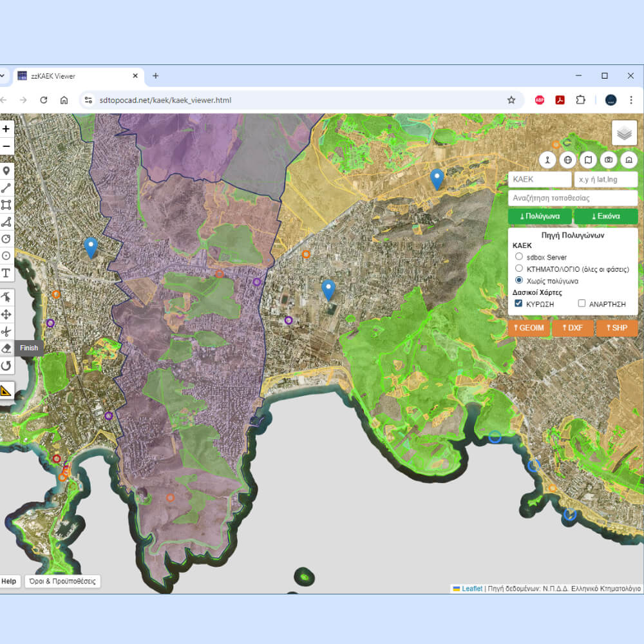Open the map layers control
644x644 pixels.
click(x=624, y=133)
